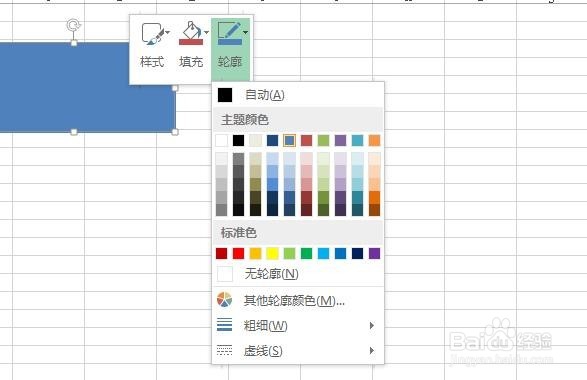Click the color wheel icon for more outline colors
Image resolution: width=587 pixels, height=380 pixels.
225,300
